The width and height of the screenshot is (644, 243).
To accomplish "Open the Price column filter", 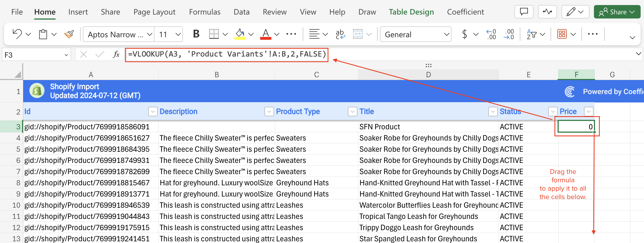I will tap(589, 111).
